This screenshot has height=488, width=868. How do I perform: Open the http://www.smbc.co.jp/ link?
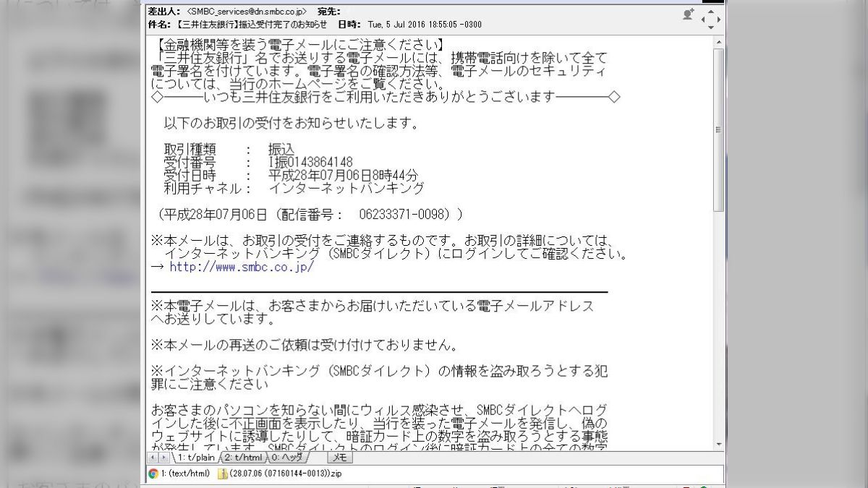[242, 267]
